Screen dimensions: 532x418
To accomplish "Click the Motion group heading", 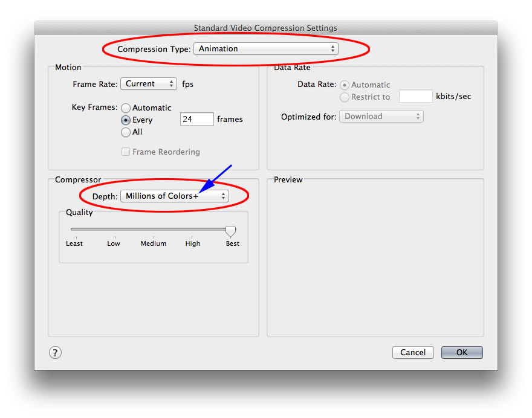I will point(68,68).
